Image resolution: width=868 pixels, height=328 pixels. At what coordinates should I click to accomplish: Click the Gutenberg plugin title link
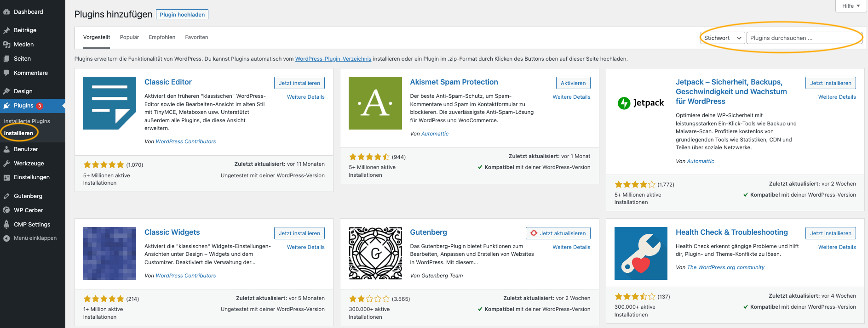pyautogui.click(x=428, y=232)
